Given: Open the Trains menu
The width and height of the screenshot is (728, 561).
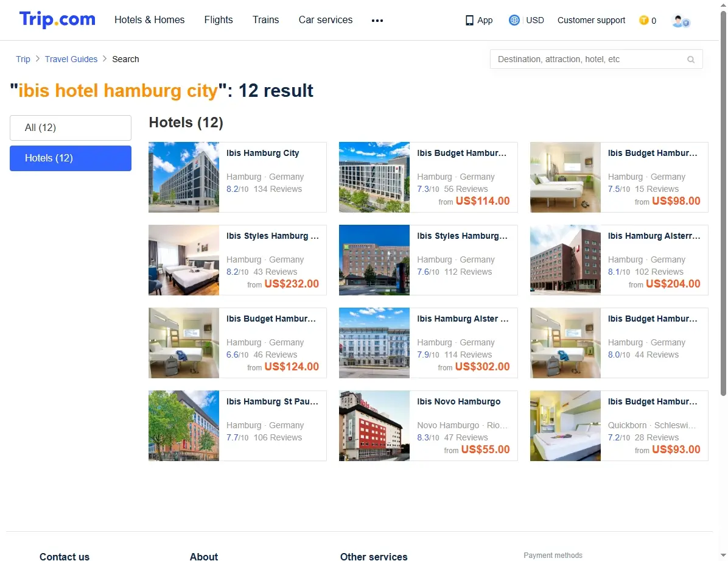Looking at the screenshot, I should 265,20.
